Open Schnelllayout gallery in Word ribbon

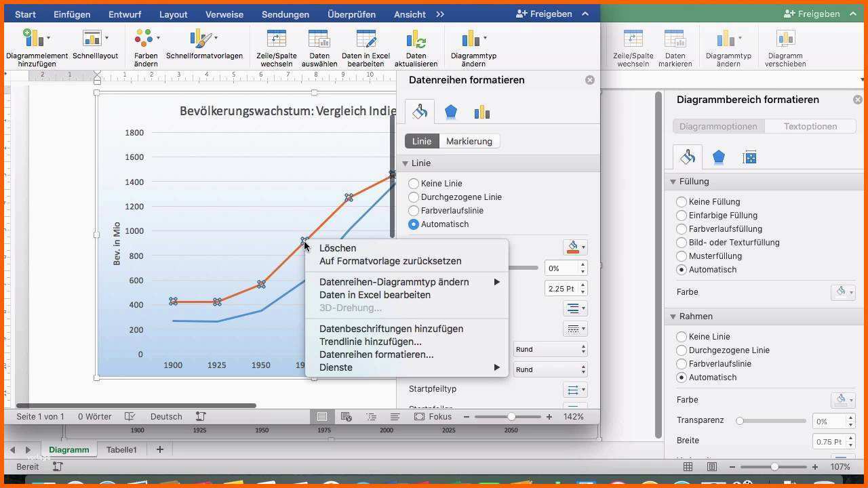pos(95,45)
